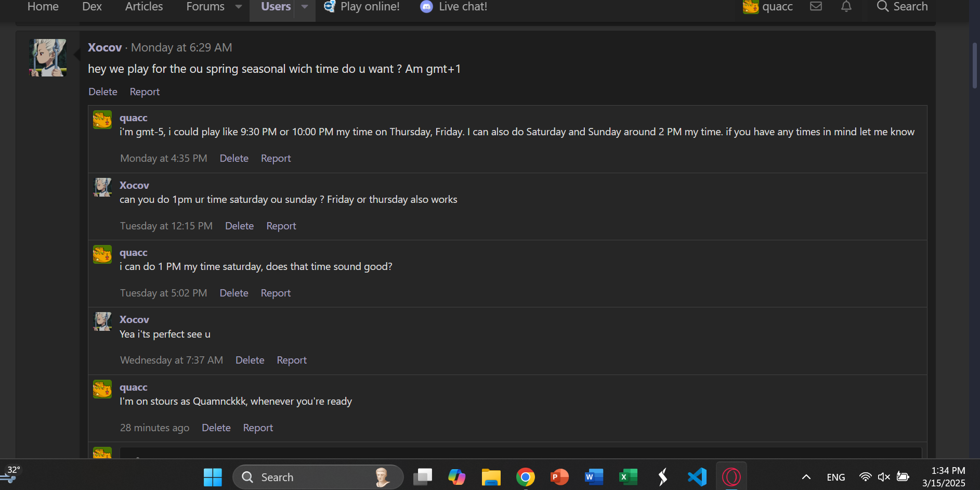This screenshot has width=980, height=490.
Task: Launch Copilot from the taskbar
Action: pyautogui.click(x=457, y=477)
